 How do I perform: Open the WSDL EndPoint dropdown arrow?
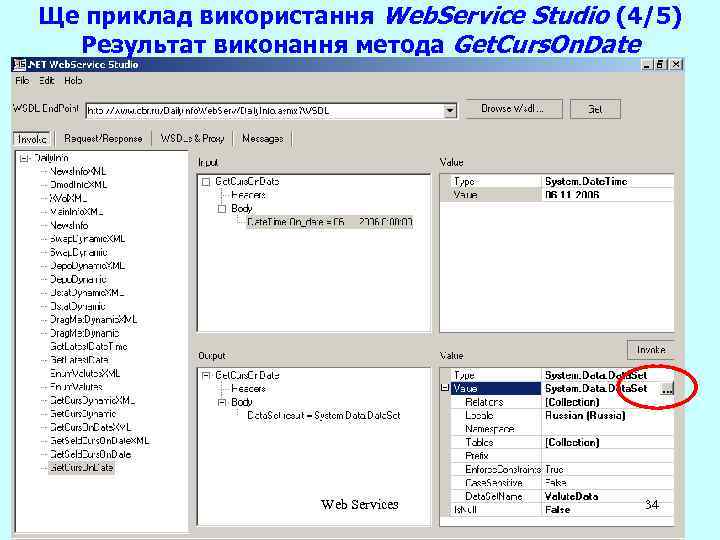(450, 111)
